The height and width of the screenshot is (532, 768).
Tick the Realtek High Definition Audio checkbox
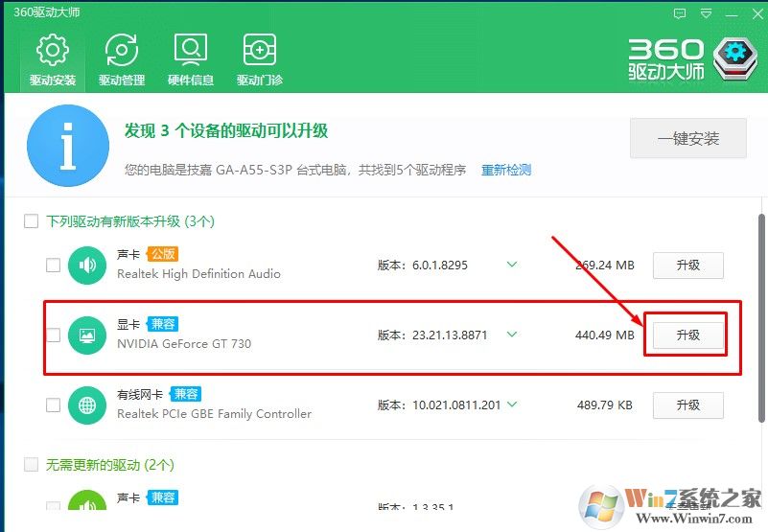click(53, 265)
